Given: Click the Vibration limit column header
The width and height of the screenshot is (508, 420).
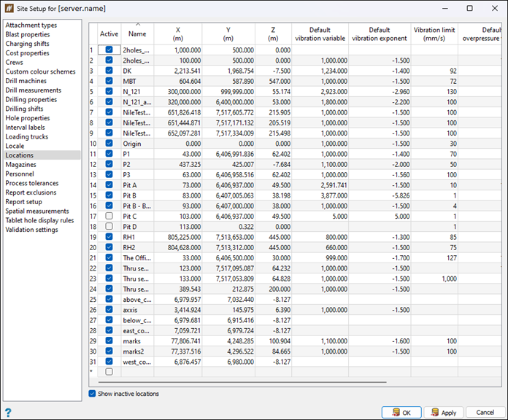Looking at the screenshot, I should [436, 34].
